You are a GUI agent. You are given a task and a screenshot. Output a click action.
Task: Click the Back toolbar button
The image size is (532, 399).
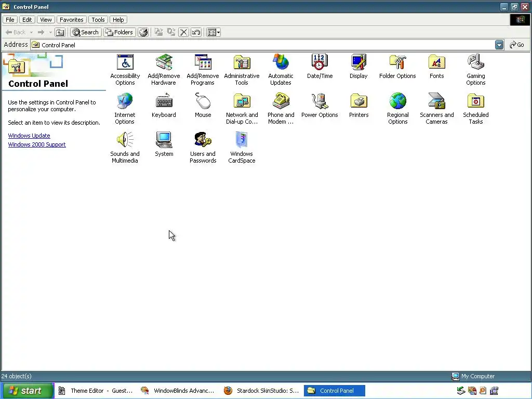pos(16,32)
